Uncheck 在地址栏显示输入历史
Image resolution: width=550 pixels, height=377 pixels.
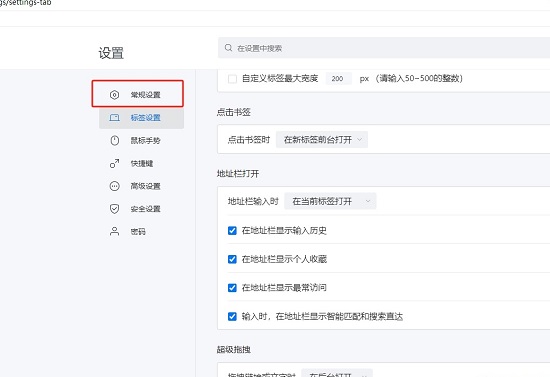(232, 230)
